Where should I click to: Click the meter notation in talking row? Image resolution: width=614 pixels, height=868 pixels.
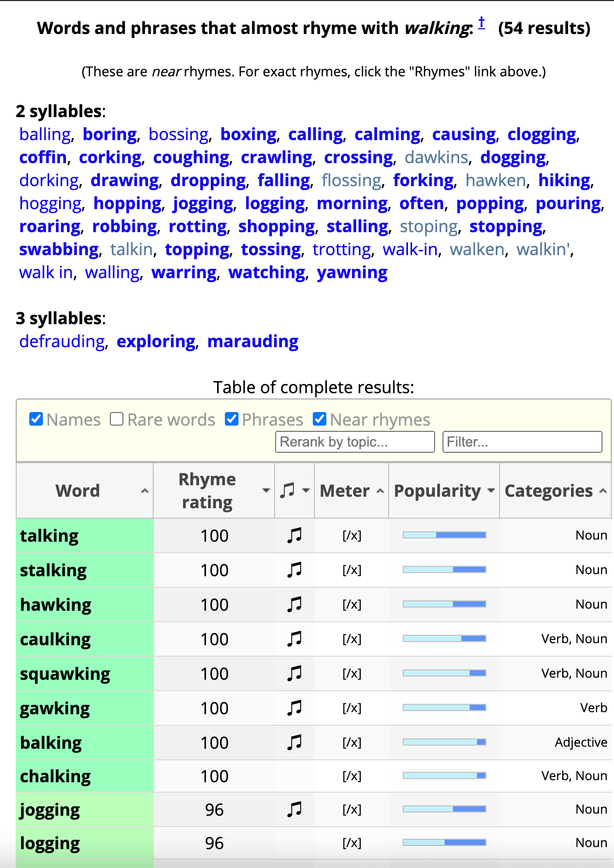tap(352, 535)
